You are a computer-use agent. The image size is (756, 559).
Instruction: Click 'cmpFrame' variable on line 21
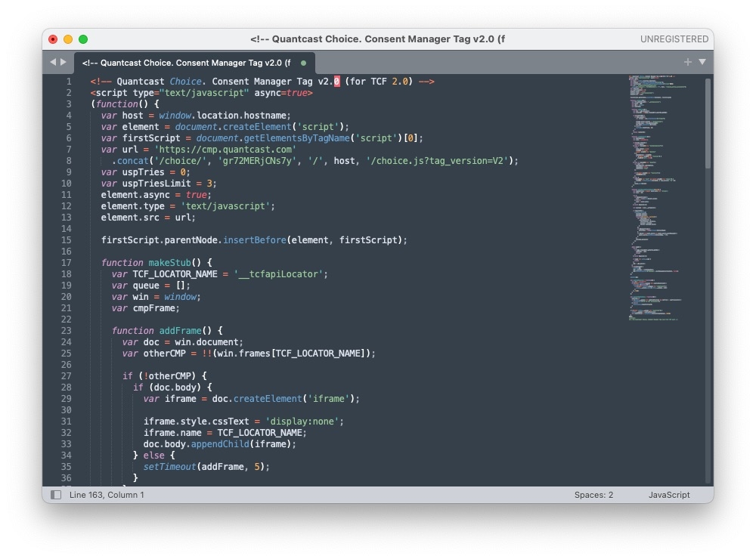coord(153,308)
